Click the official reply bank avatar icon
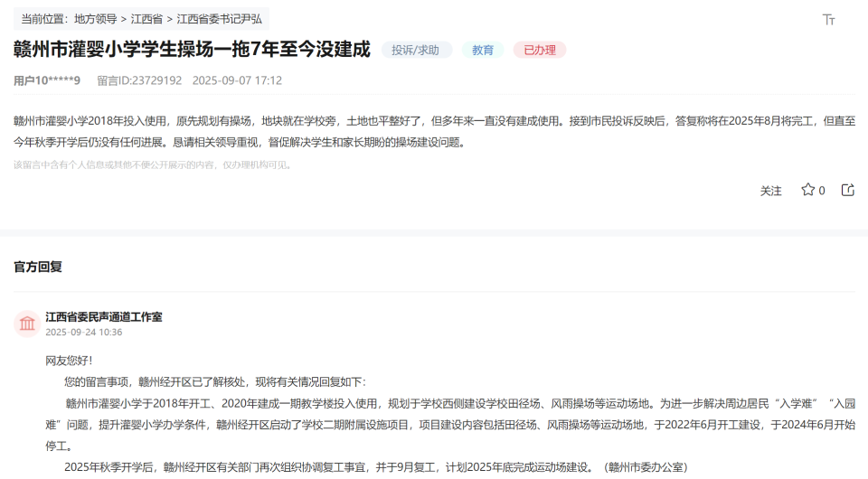This screenshot has width=868, height=479. click(26, 324)
